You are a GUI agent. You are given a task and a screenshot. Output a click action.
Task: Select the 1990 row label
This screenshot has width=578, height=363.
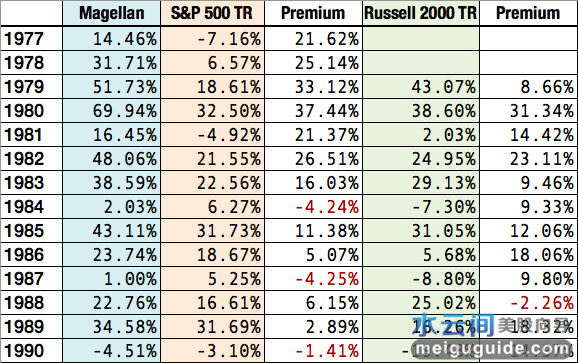[24, 350]
